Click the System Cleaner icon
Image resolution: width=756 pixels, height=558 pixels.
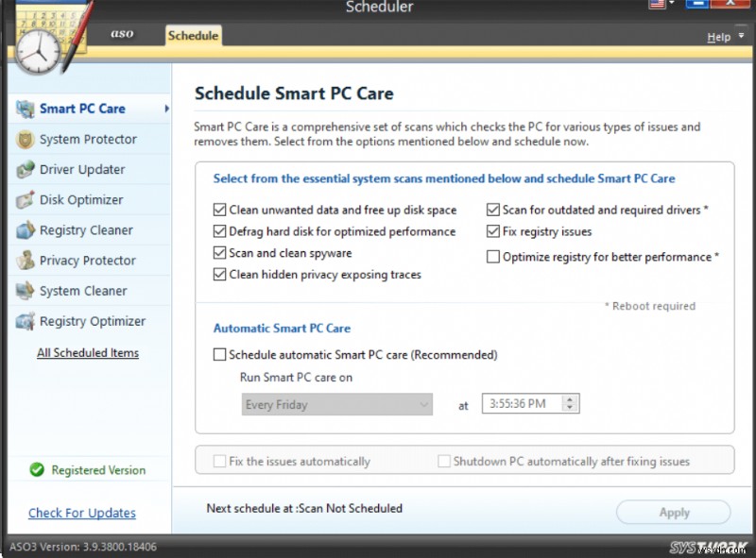[26, 291]
